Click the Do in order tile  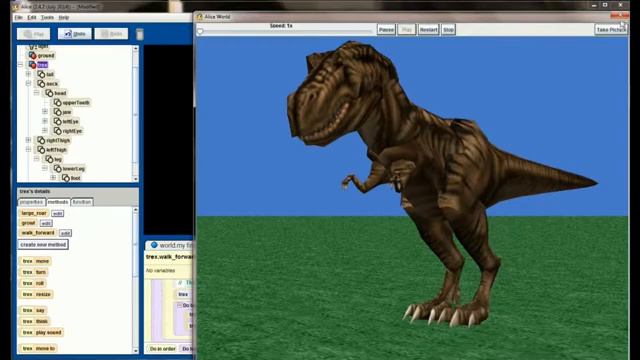point(162,349)
